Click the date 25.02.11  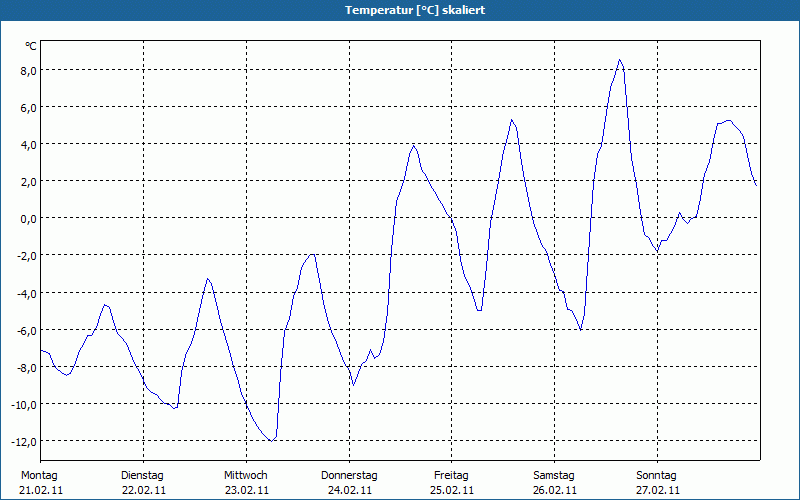click(452, 491)
